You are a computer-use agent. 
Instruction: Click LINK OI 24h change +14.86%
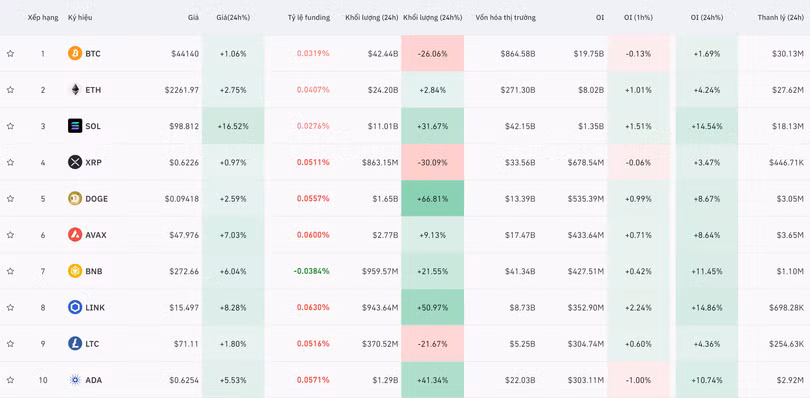(707, 308)
